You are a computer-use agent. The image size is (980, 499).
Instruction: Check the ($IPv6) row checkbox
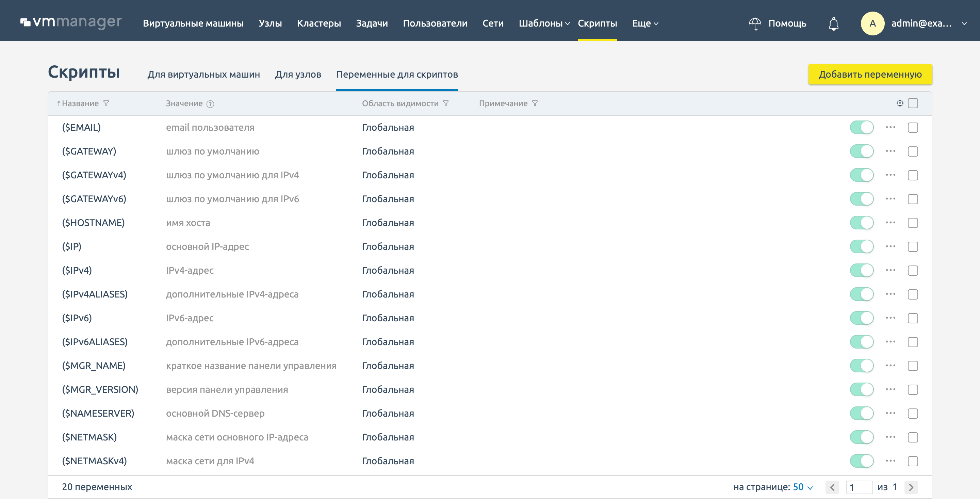pos(913,318)
